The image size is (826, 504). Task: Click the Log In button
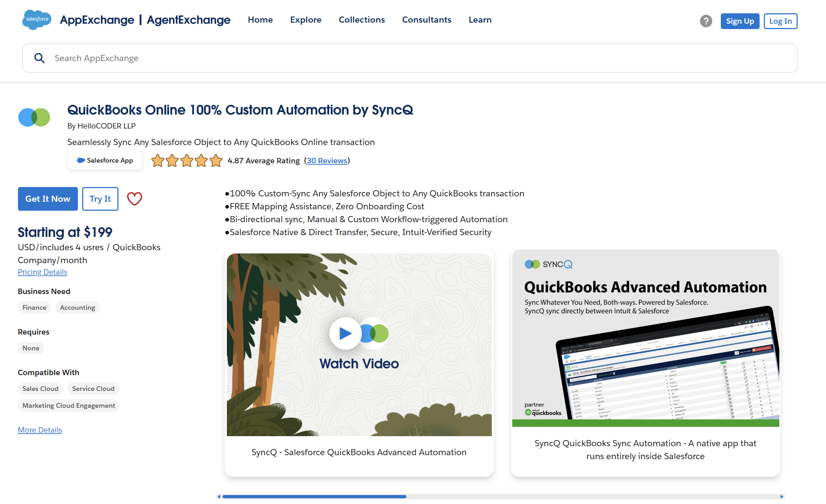pos(780,21)
